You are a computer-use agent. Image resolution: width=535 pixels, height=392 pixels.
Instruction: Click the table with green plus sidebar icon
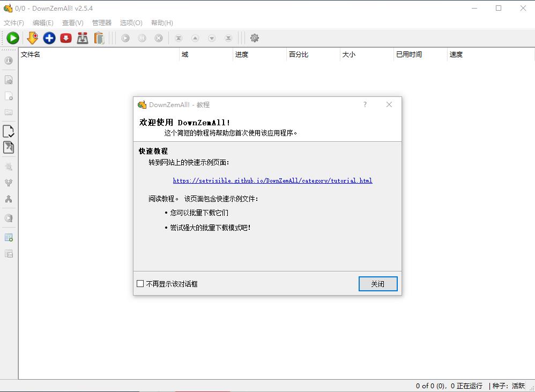[x=9, y=237]
